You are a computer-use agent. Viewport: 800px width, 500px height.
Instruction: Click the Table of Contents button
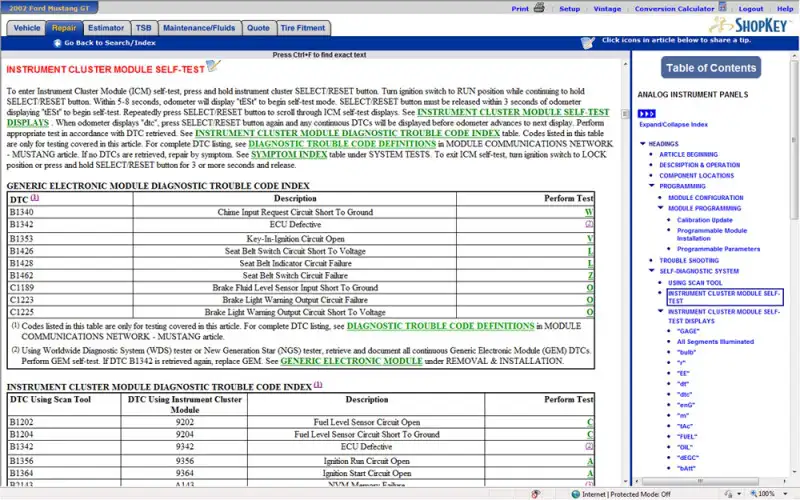(x=711, y=68)
